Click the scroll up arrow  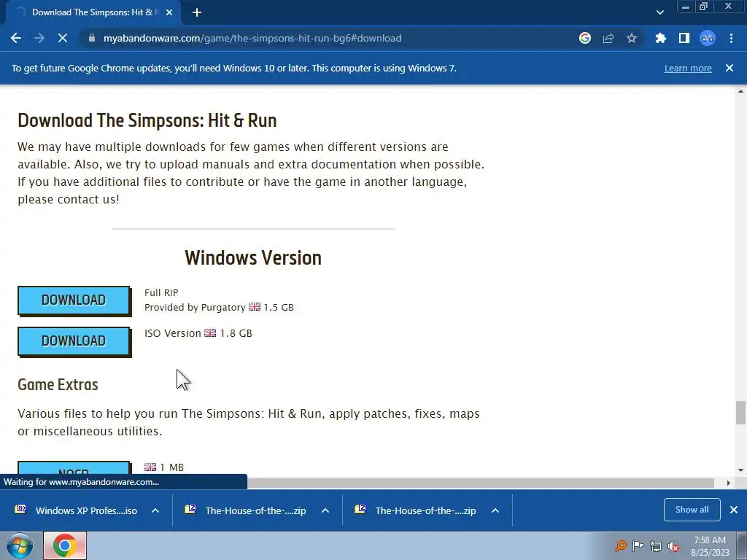[740, 91]
